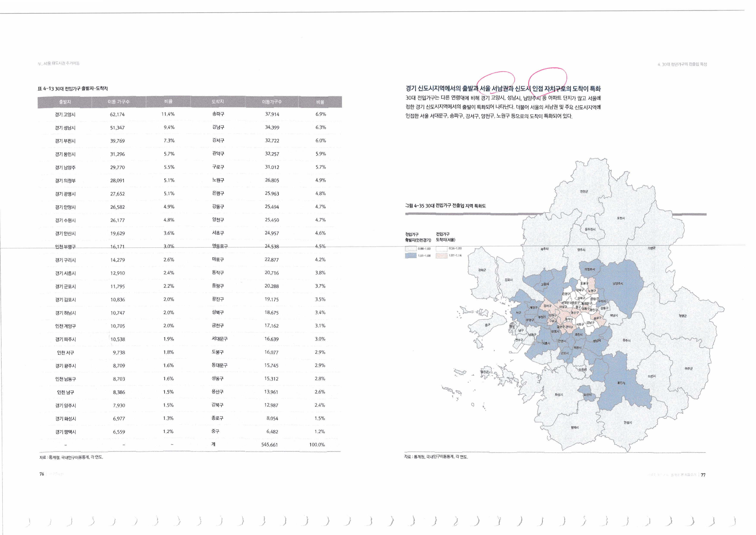
Task: Click the page number 76
Action: pos(42,474)
